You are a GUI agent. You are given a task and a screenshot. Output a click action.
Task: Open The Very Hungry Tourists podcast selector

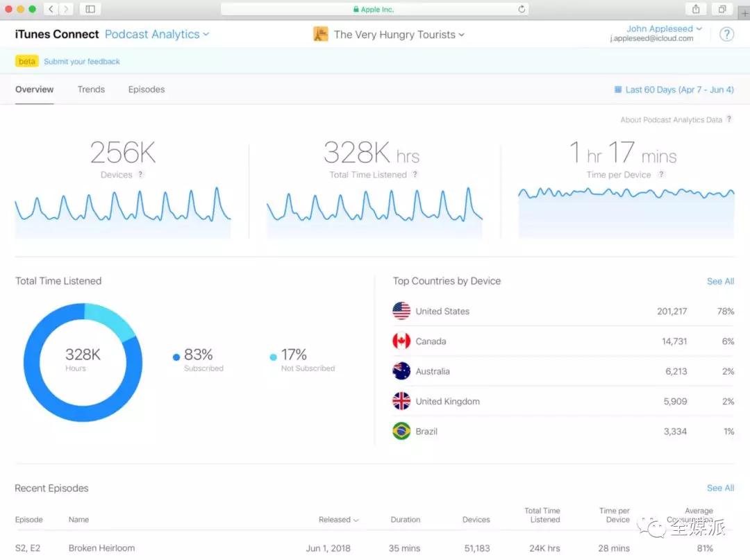399,35
